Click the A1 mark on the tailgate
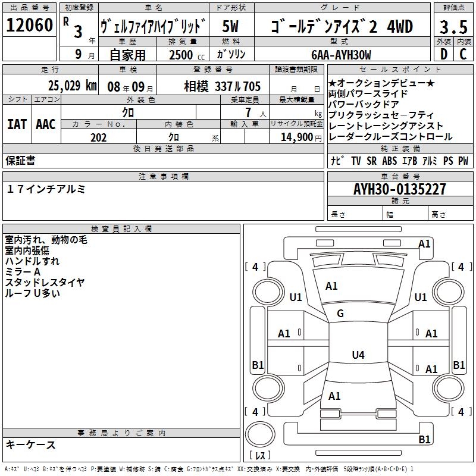The height and width of the screenshot is (476, 476). point(334,396)
